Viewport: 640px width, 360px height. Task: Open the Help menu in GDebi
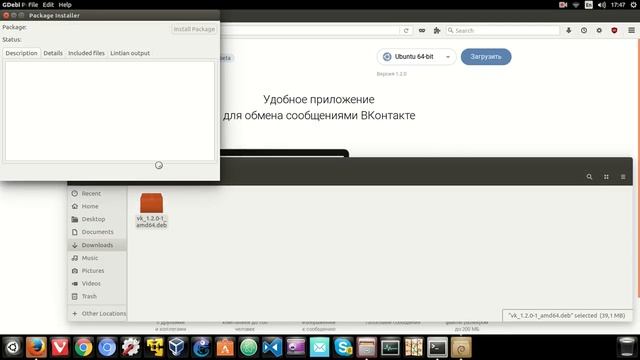(x=65, y=5)
